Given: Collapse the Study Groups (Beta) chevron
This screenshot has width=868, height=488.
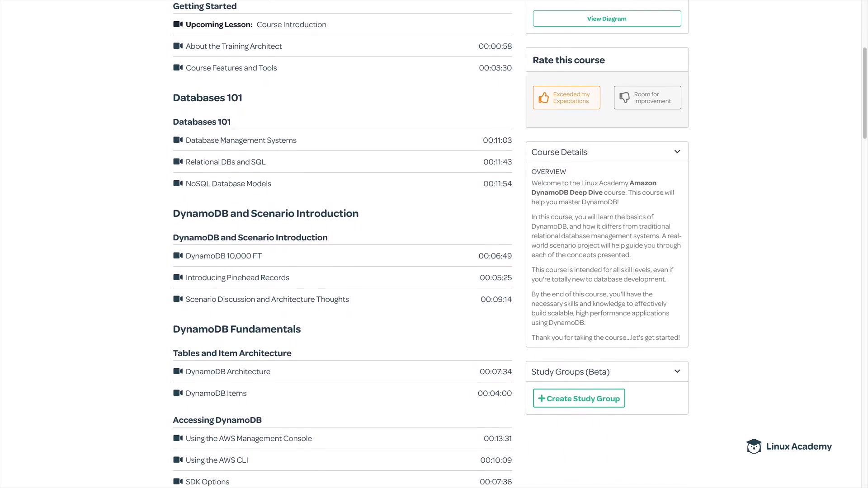Looking at the screenshot, I should pos(677,371).
